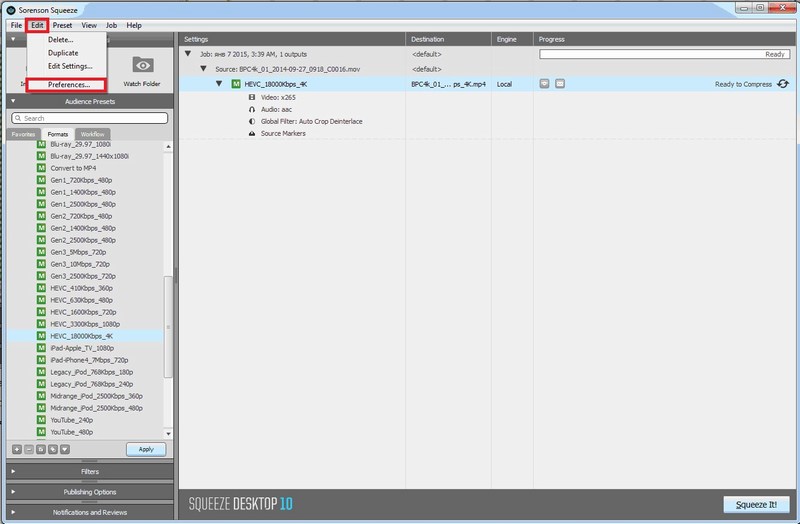This screenshot has height=524, width=800.
Task: Open the Preset menu
Action: (x=62, y=25)
